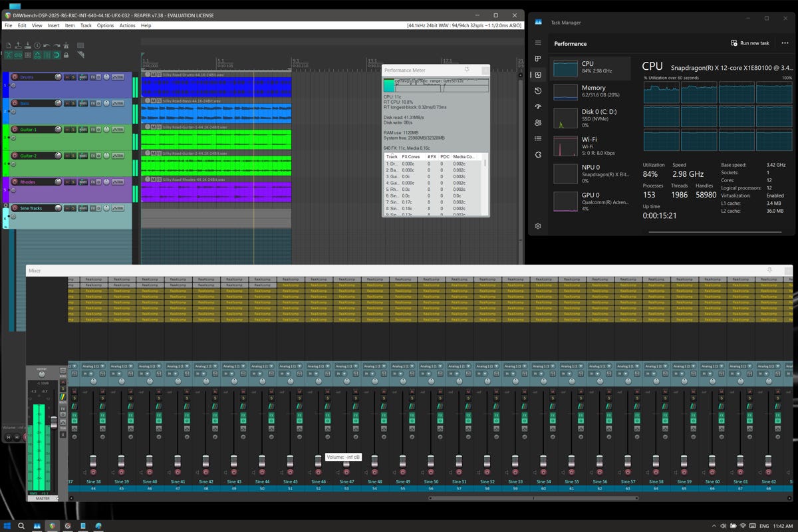This screenshot has width=798, height=532.
Task: Click the Run new task button
Action: pos(749,43)
